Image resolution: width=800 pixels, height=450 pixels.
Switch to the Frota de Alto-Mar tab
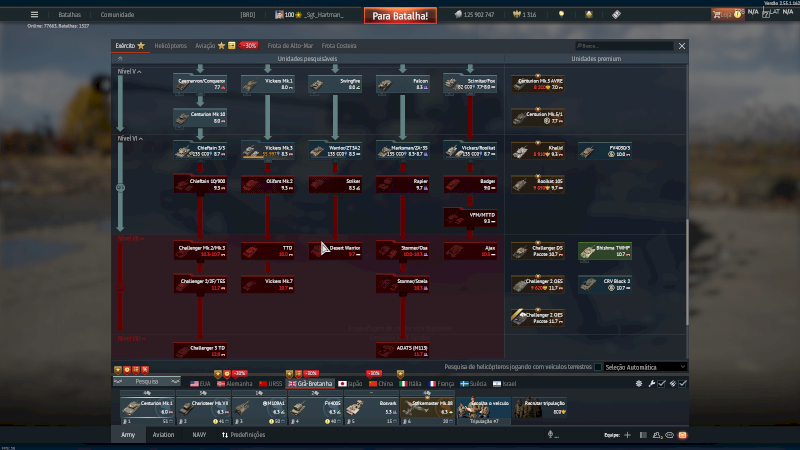[290, 45]
